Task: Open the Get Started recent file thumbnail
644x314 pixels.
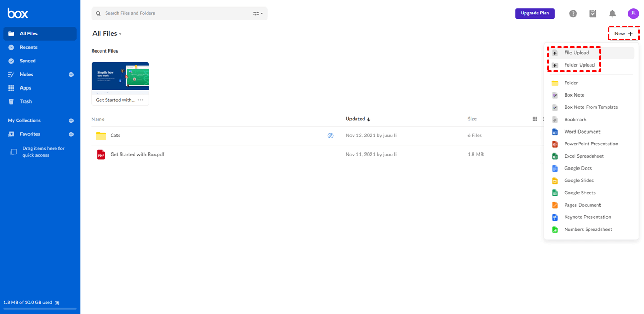Action: tap(120, 78)
